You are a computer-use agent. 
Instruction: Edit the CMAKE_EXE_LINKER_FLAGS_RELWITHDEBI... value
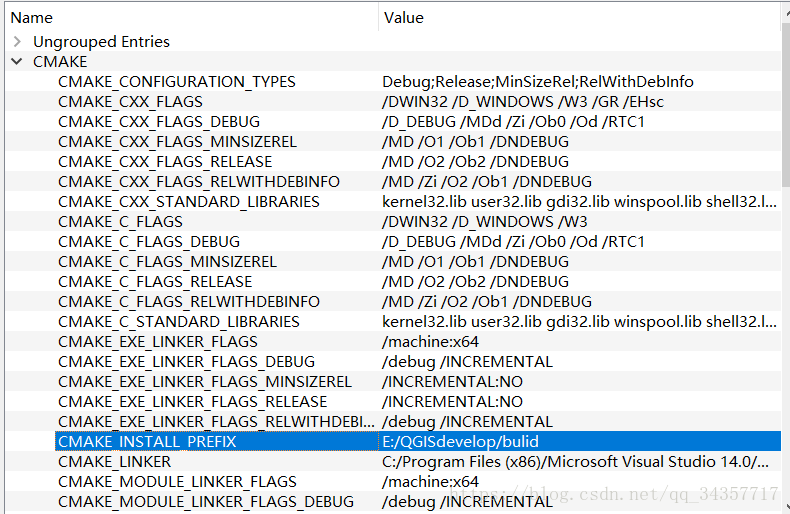(x=467, y=422)
